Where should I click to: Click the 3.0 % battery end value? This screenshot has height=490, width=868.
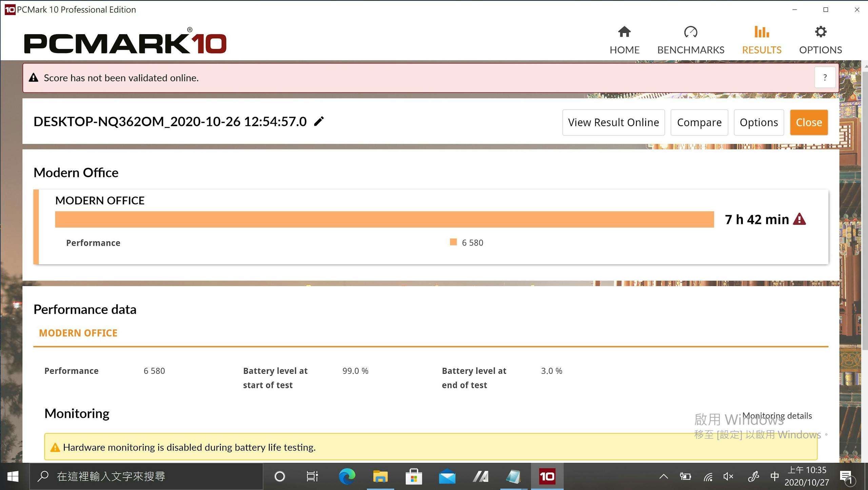pos(551,371)
